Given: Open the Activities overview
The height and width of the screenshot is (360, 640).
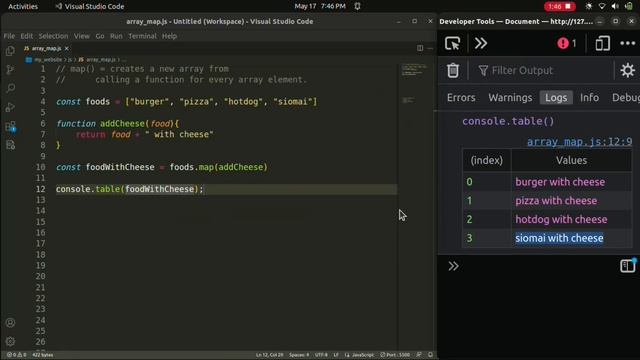Looking at the screenshot, I should 23,6.
